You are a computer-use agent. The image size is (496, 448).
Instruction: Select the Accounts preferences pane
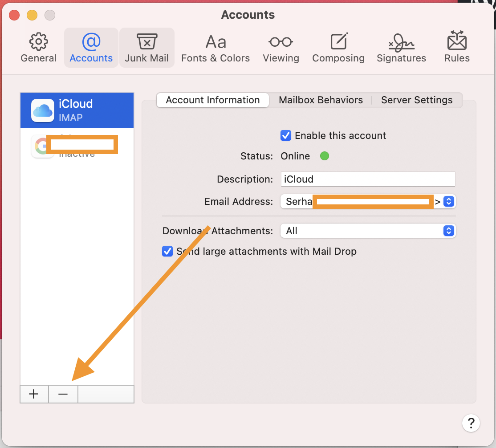(91, 48)
